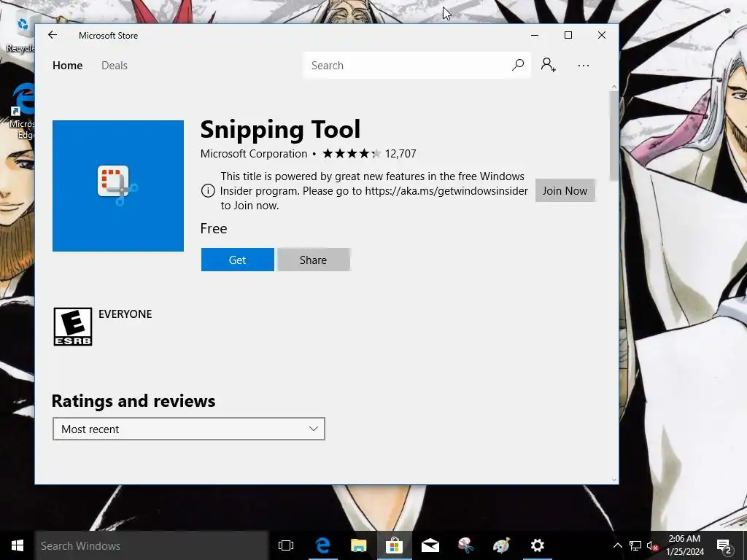This screenshot has height=560, width=747.
Task: Click the Free price label
Action: tap(214, 228)
